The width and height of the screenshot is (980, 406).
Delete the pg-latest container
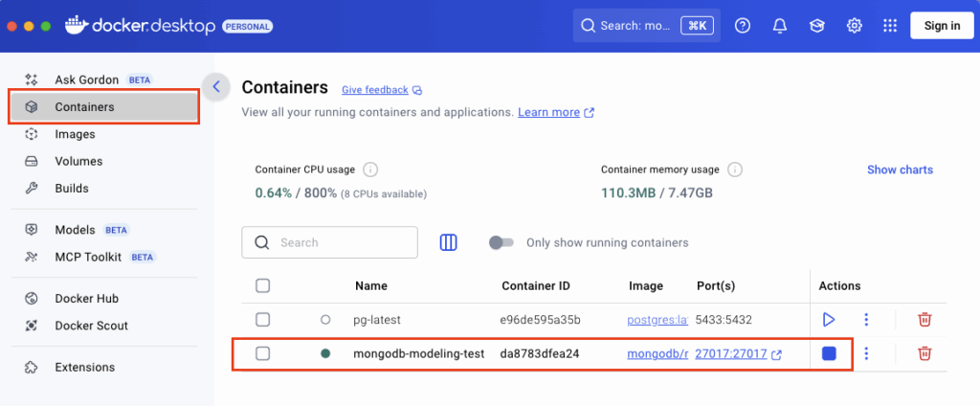tap(924, 320)
